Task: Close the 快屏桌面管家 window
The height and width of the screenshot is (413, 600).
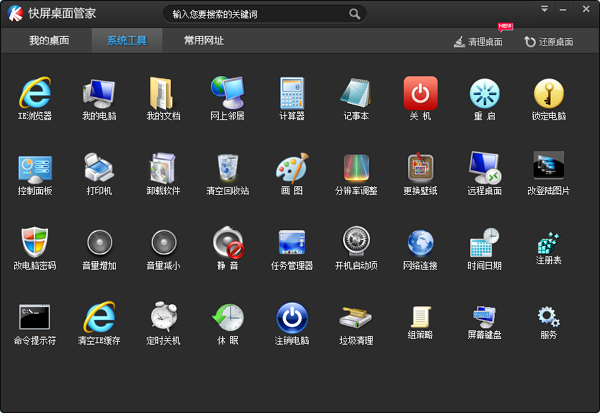Action: click(x=586, y=9)
